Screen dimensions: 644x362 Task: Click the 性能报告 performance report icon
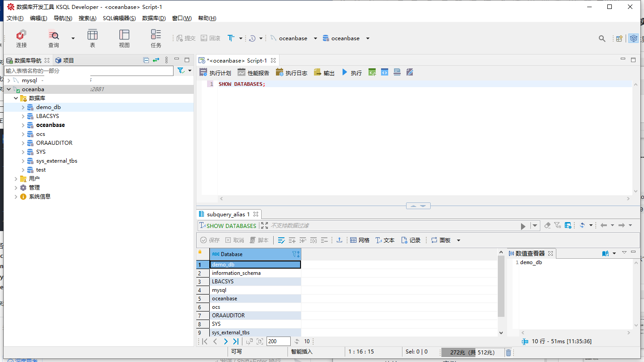(254, 72)
